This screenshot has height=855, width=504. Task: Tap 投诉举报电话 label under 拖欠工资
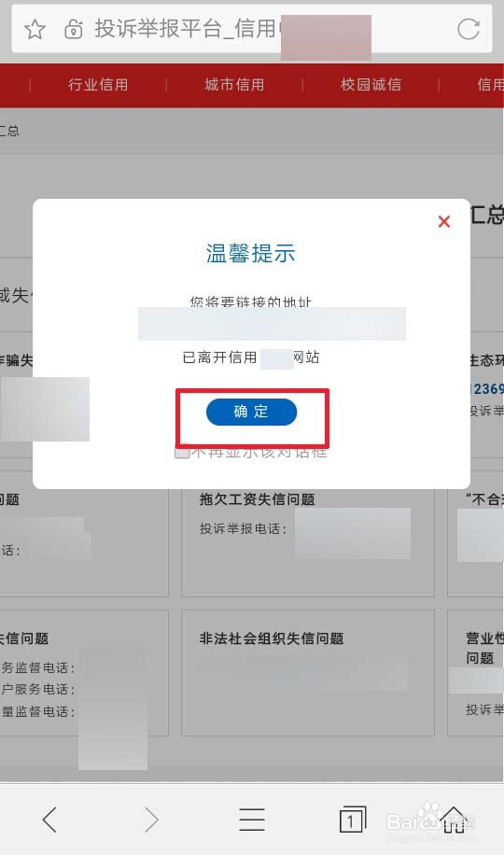(243, 528)
